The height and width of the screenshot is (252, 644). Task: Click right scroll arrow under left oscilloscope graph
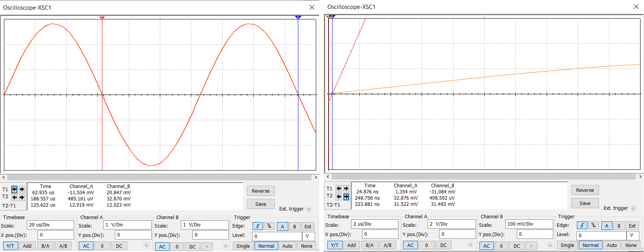click(x=316, y=177)
